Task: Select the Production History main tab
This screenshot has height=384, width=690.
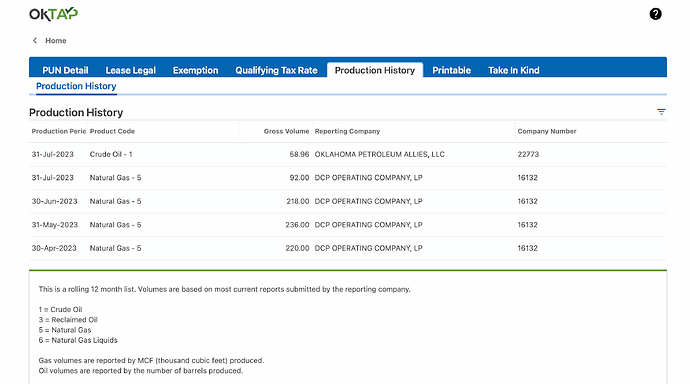Action: click(x=375, y=70)
